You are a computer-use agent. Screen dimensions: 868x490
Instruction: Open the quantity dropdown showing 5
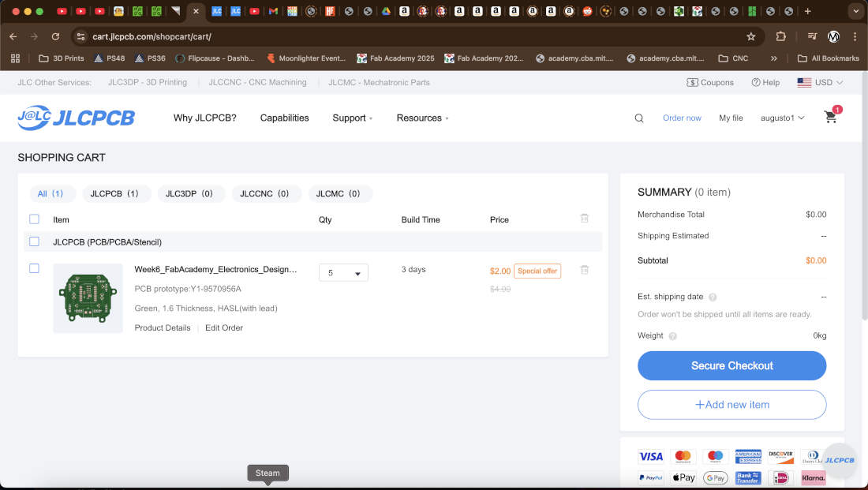tap(343, 273)
